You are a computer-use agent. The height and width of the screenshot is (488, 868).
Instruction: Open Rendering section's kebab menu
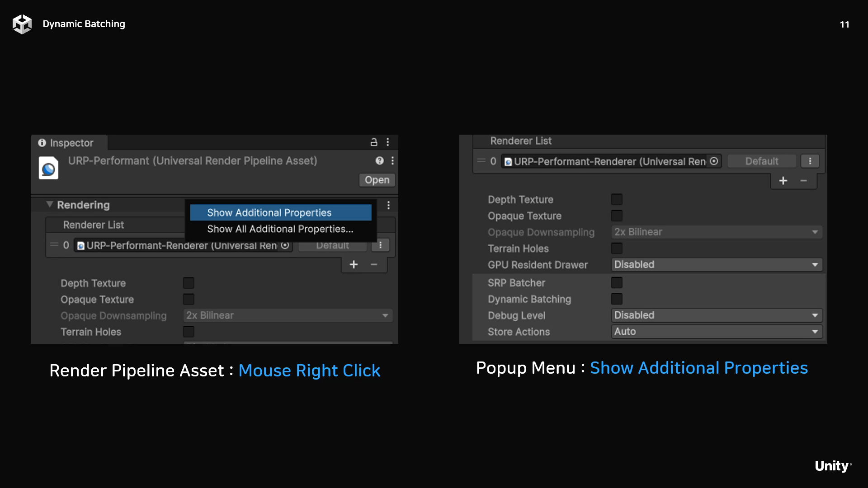pos(388,205)
